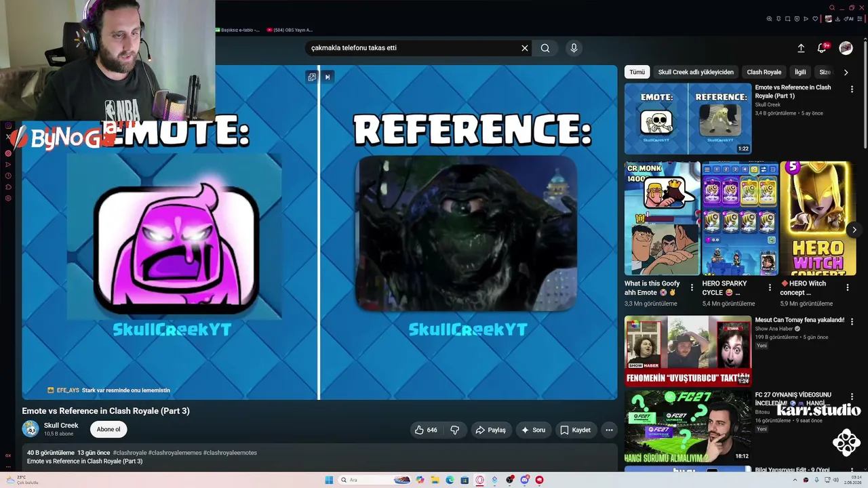
Task: Select the 'İlgili' filter chip
Action: [800, 72]
